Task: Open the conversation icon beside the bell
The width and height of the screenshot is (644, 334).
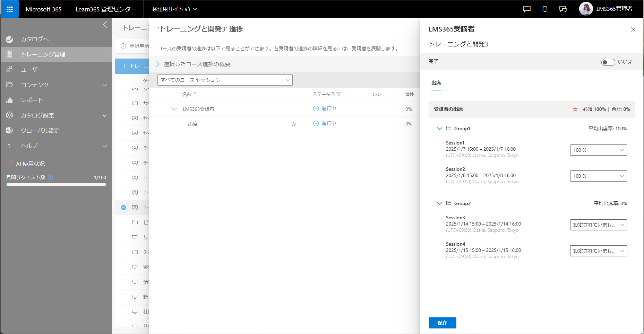Action: (x=563, y=9)
